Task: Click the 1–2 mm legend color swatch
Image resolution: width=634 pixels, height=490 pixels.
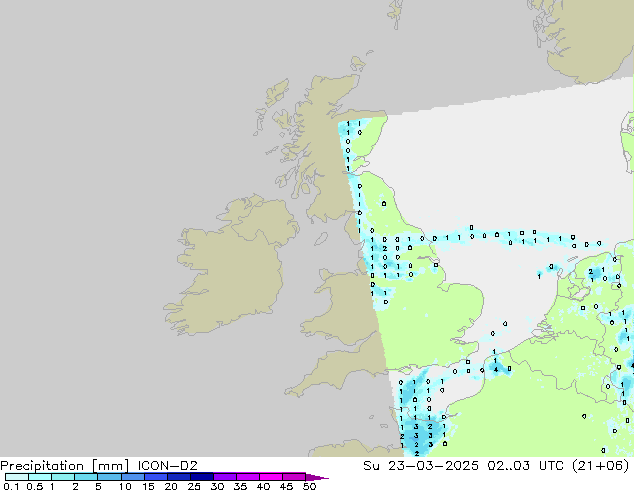Action: (x=63, y=477)
